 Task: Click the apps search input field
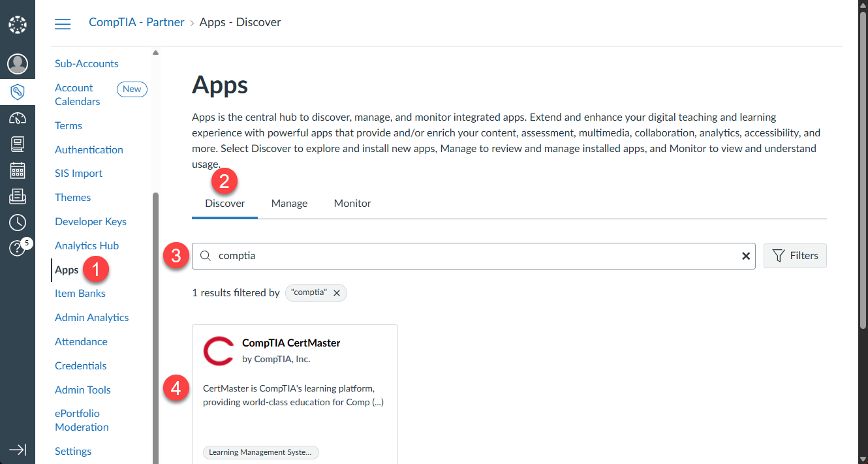pyautogui.click(x=470, y=256)
